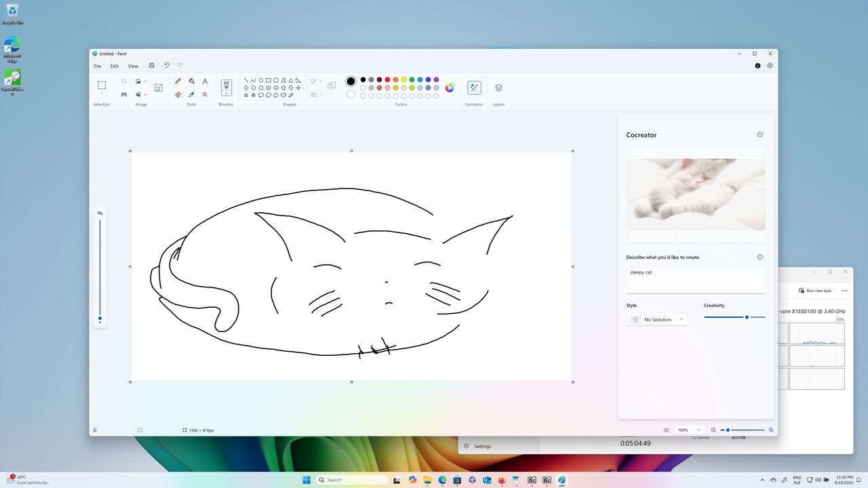Click the fit to window icon
The image size is (868, 488).
pyautogui.click(x=666, y=430)
